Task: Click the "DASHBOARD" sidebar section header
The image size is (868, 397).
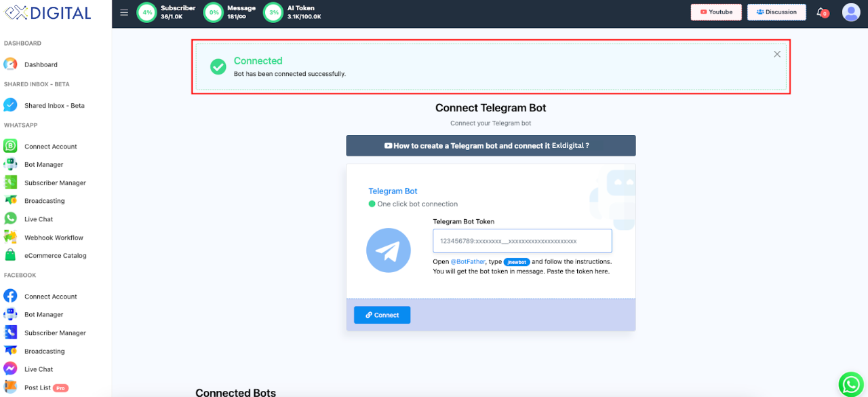Action: (x=23, y=43)
